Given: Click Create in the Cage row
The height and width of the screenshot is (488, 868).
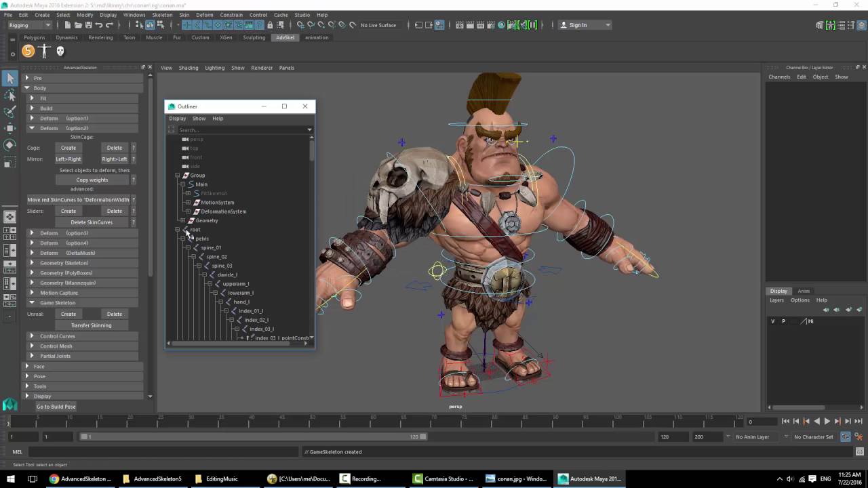Looking at the screenshot, I should pyautogui.click(x=68, y=148).
